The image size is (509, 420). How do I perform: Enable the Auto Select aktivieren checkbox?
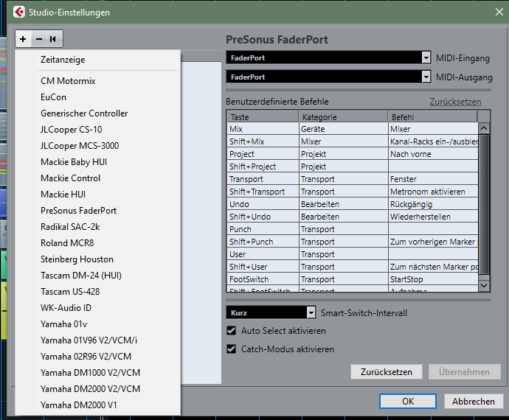(232, 331)
